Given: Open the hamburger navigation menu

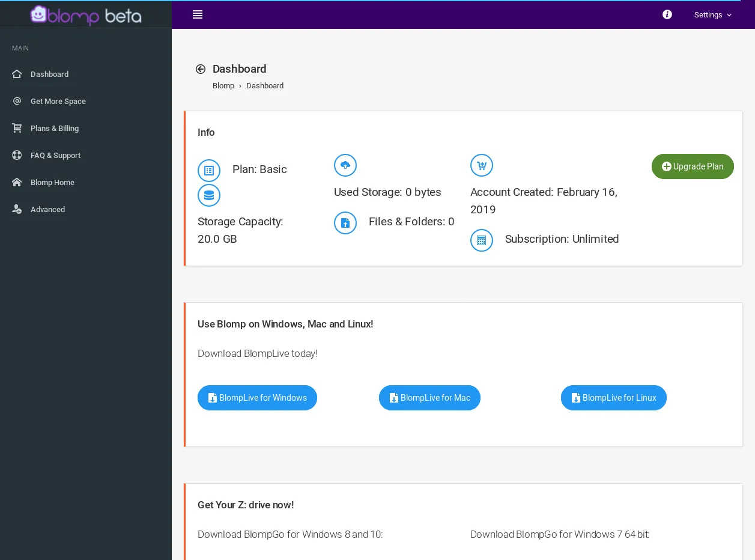Looking at the screenshot, I should pos(198,14).
